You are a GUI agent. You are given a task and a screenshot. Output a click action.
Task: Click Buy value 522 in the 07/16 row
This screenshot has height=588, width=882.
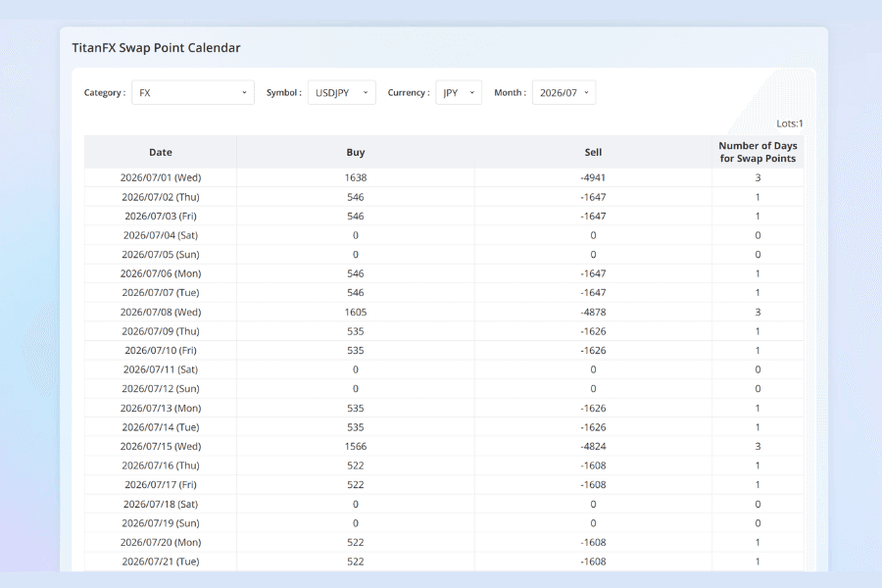tap(356, 465)
